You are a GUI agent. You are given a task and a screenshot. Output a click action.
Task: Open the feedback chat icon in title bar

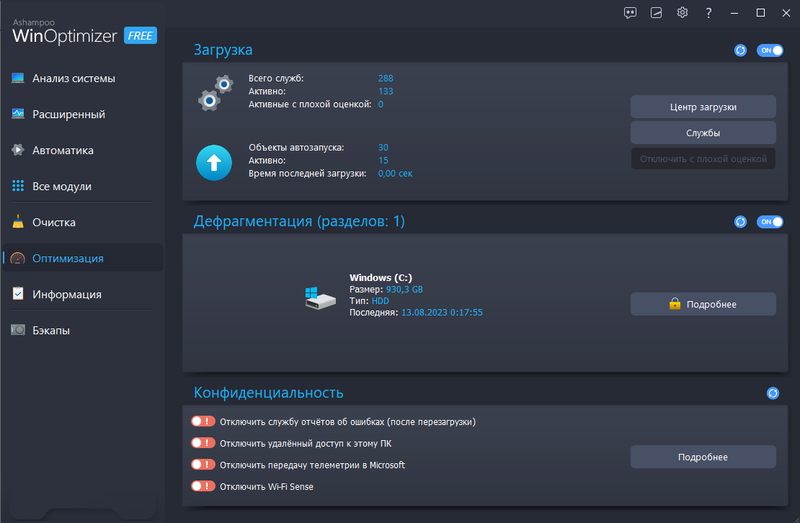pos(630,13)
